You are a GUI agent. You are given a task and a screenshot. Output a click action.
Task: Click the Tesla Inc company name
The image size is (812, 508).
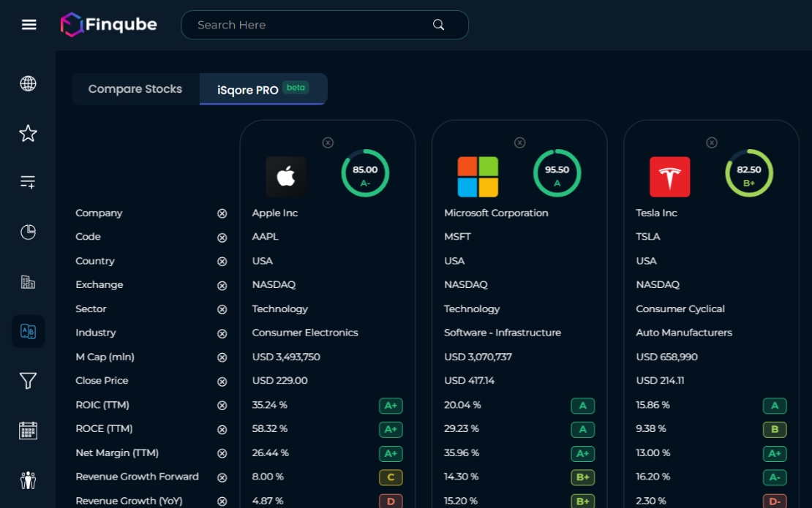657,213
